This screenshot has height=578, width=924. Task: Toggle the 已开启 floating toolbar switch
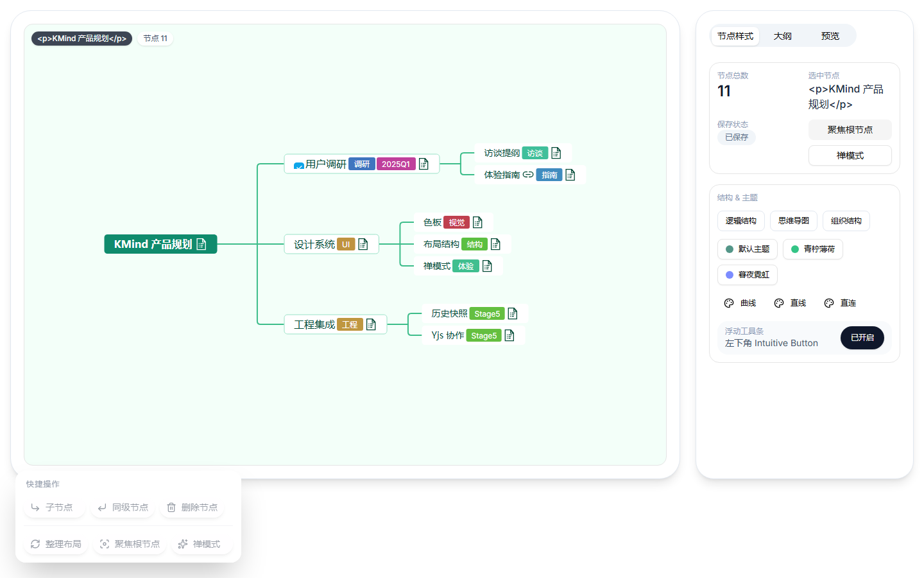pos(862,338)
